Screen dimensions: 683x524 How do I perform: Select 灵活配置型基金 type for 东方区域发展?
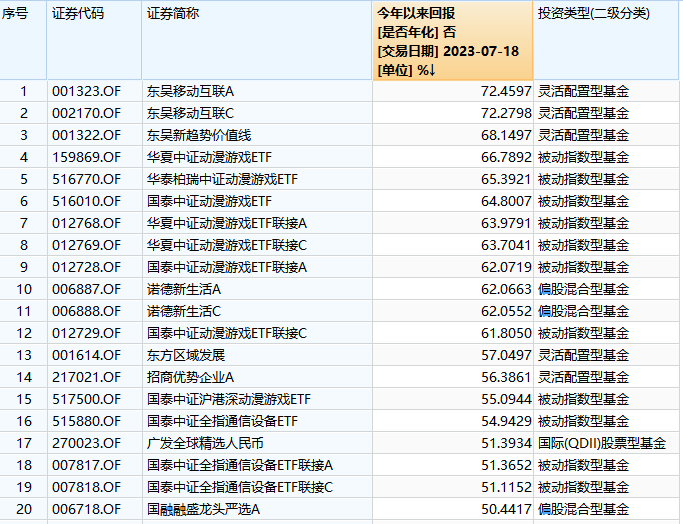point(583,355)
